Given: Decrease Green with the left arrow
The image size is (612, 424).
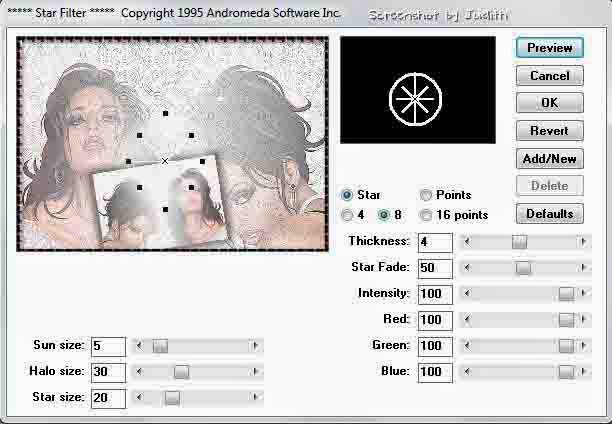Looking at the screenshot, I should 467,346.
